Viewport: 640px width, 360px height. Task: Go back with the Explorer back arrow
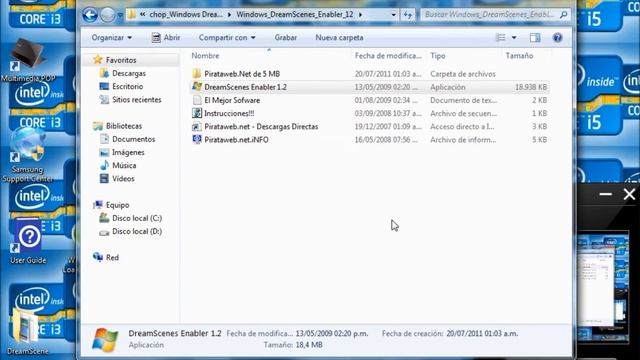coord(90,15)
